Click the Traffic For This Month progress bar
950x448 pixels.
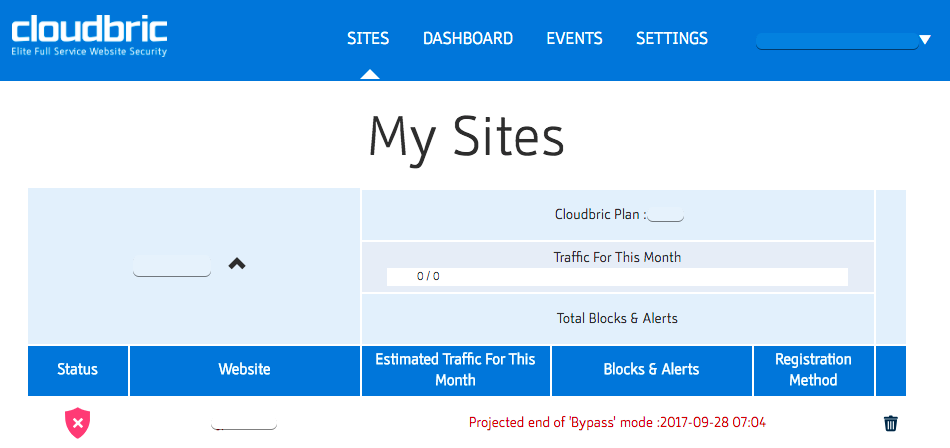616,276
